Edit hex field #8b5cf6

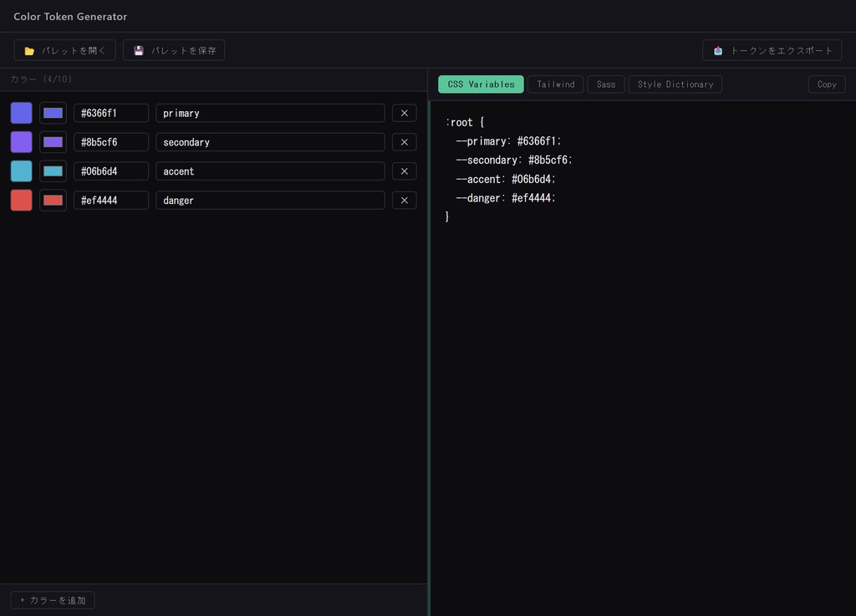[x=111, y=142]
